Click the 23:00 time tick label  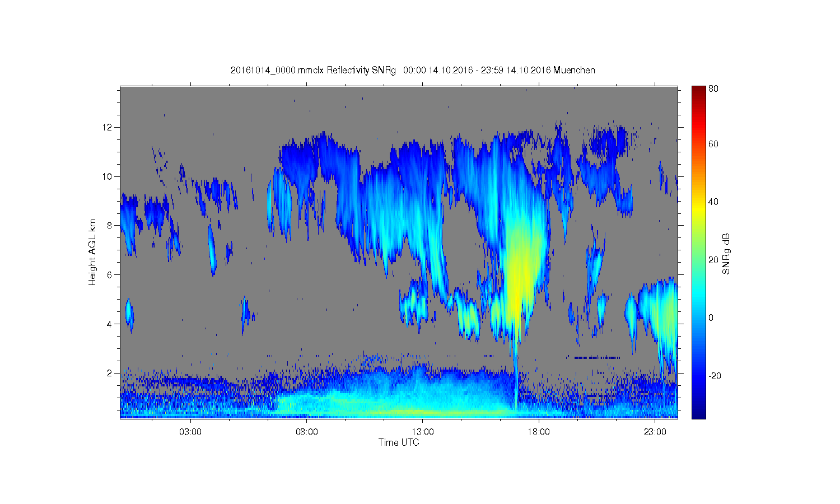[x=655, y=432]
